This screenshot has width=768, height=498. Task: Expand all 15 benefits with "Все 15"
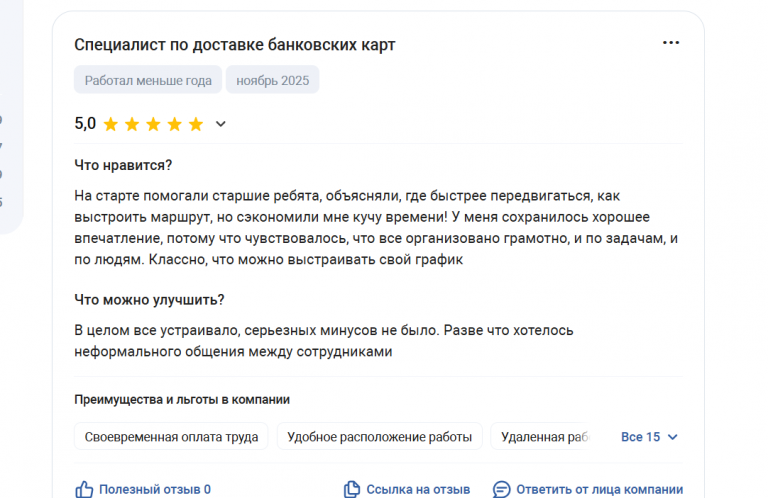(640, 437)
